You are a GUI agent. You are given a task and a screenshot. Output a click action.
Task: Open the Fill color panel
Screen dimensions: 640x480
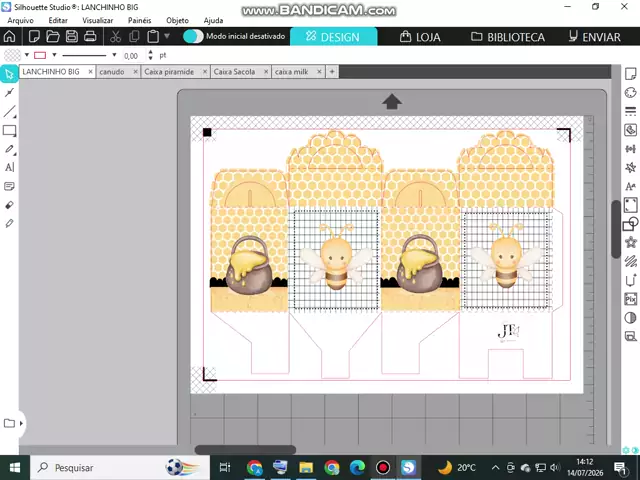tap(631, 93)
